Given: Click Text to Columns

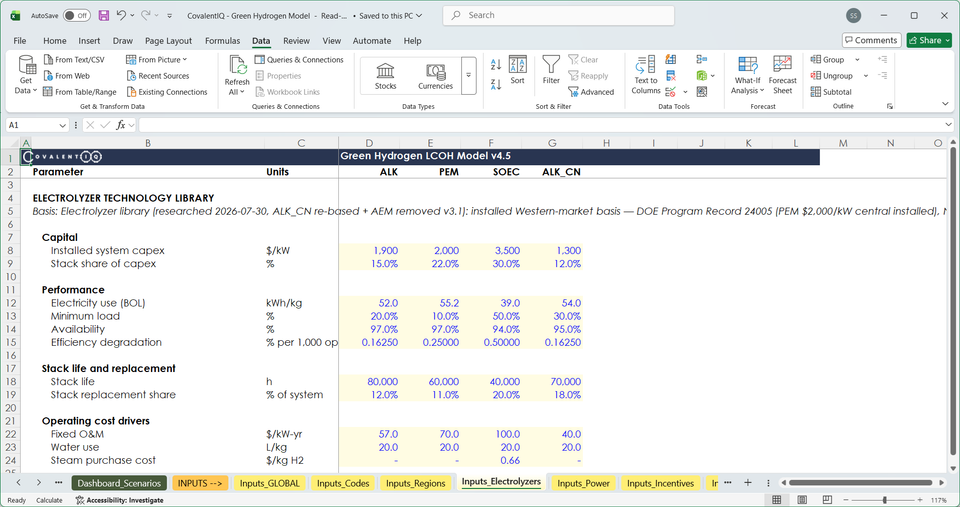Looking at the screenshot, I should click(x=646, y=75).
